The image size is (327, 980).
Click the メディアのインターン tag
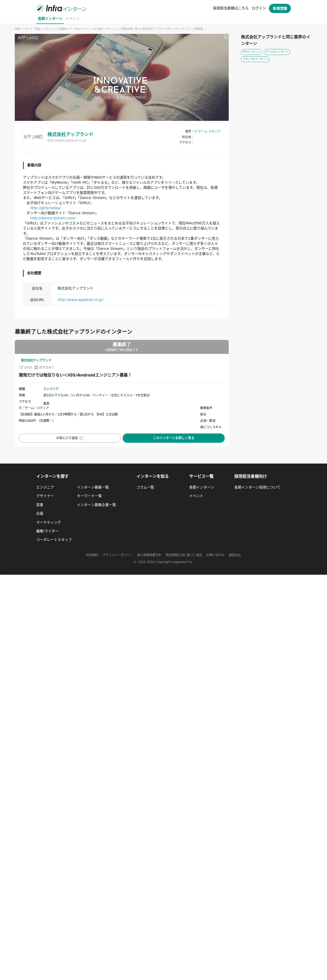(255, 59)
